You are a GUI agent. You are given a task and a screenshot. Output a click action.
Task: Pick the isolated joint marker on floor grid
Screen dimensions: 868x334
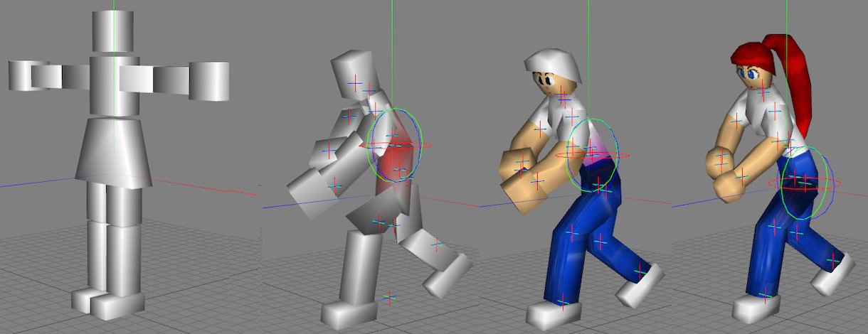(388, 297)
